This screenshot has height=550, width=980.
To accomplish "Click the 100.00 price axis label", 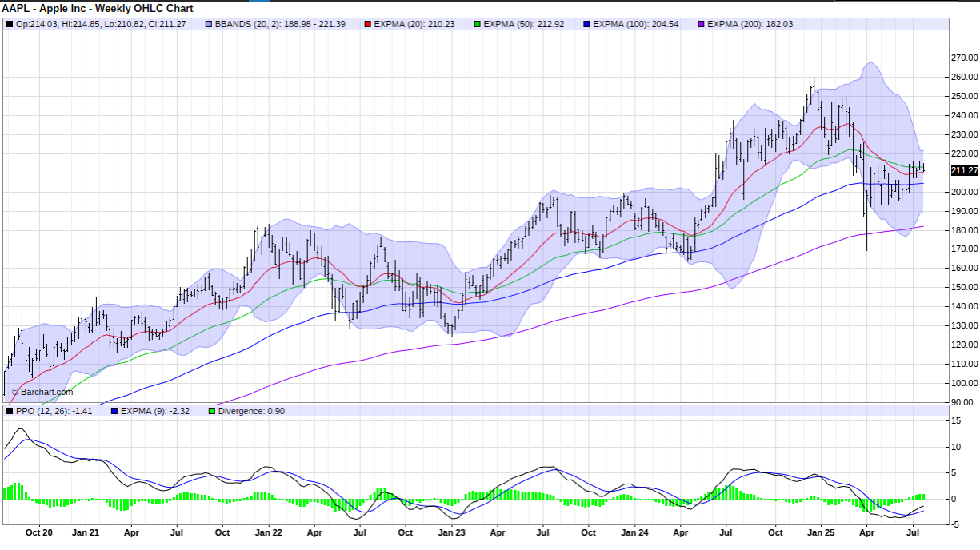I will (x=966, y=383).
